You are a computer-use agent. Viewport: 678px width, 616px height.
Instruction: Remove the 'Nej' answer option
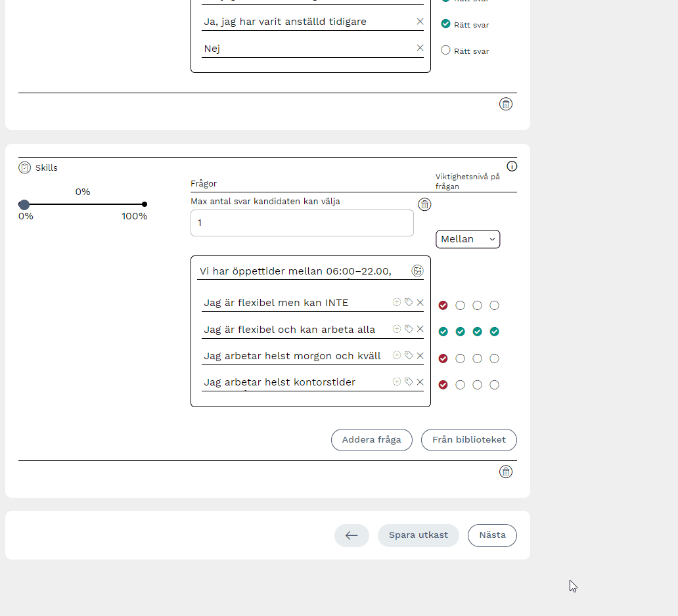[420, 48]
